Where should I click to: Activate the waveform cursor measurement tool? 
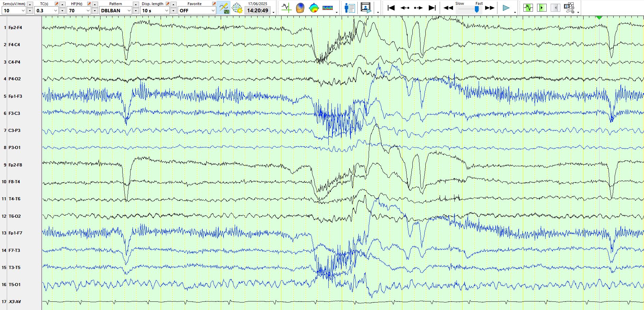[286, 8]
